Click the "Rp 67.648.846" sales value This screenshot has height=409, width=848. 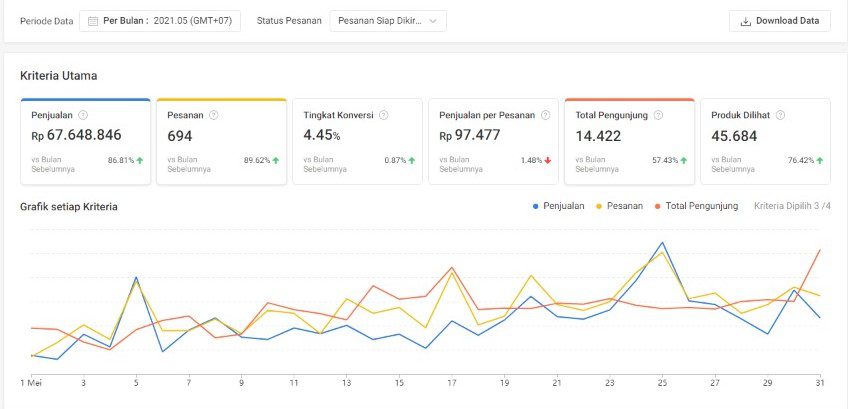coord(76,135)
